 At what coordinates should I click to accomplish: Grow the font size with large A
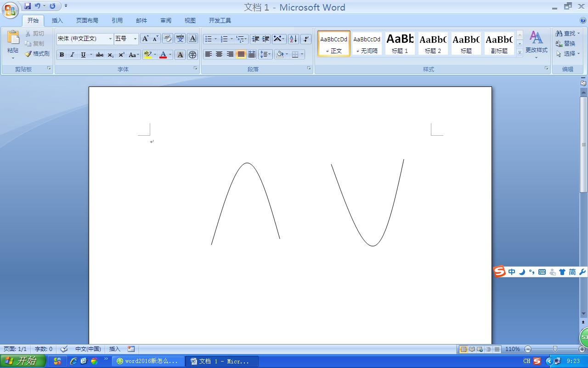pyautogui.click(x=145, y=39)
